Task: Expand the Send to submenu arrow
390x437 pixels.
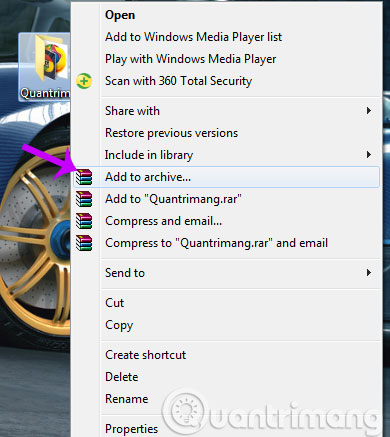Action: (x=369, y=273)
